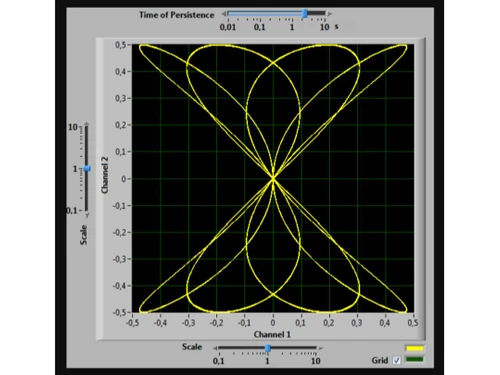Click the 10 mark on the vertical Scale slider
This screenshot has width=500, height=375.
click(73, 127)
